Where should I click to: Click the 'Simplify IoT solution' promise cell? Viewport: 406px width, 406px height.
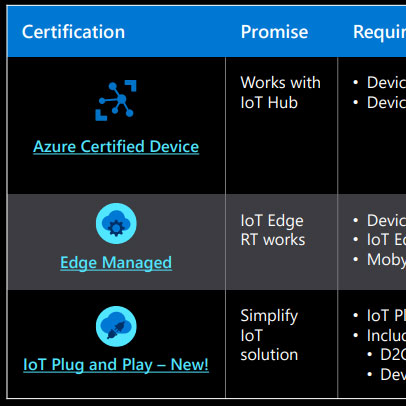(x=269, y=335)
